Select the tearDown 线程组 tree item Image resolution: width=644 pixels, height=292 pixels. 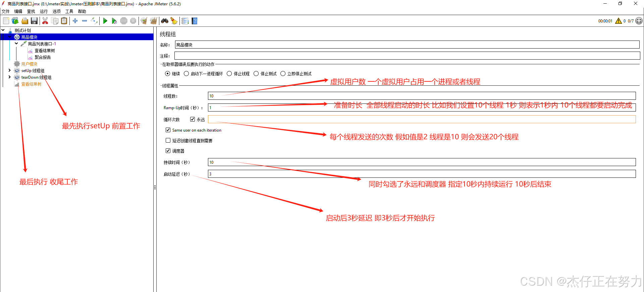point(36,77)
